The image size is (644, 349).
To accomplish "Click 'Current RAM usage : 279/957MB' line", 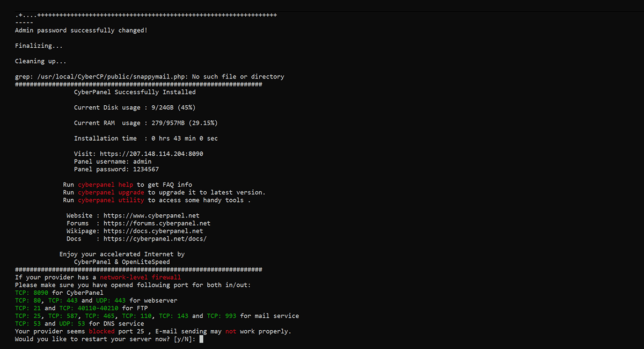I will 146,123.
